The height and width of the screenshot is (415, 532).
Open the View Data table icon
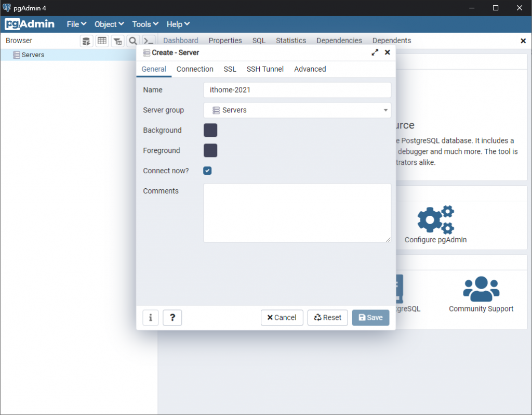tap(102, 41)
